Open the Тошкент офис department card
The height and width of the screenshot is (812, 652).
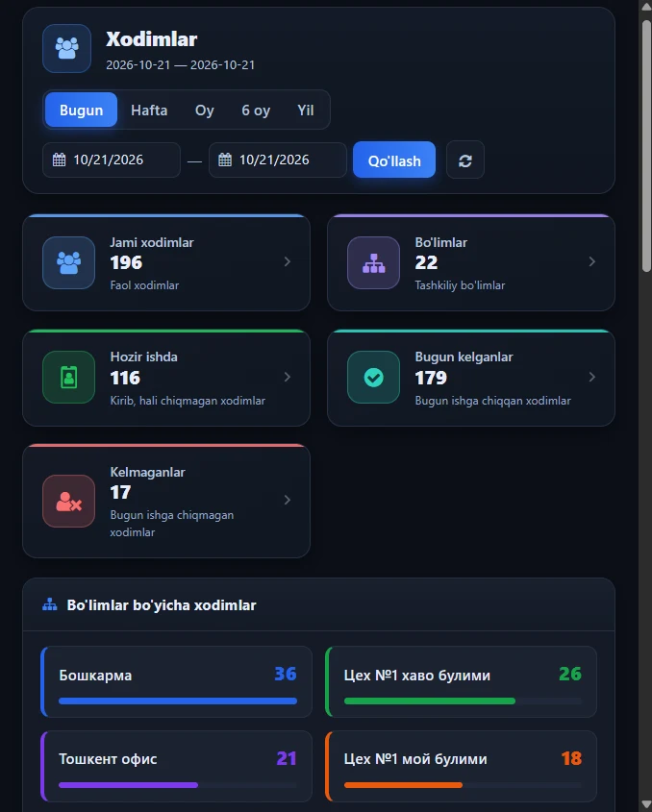tap(176, 766)
